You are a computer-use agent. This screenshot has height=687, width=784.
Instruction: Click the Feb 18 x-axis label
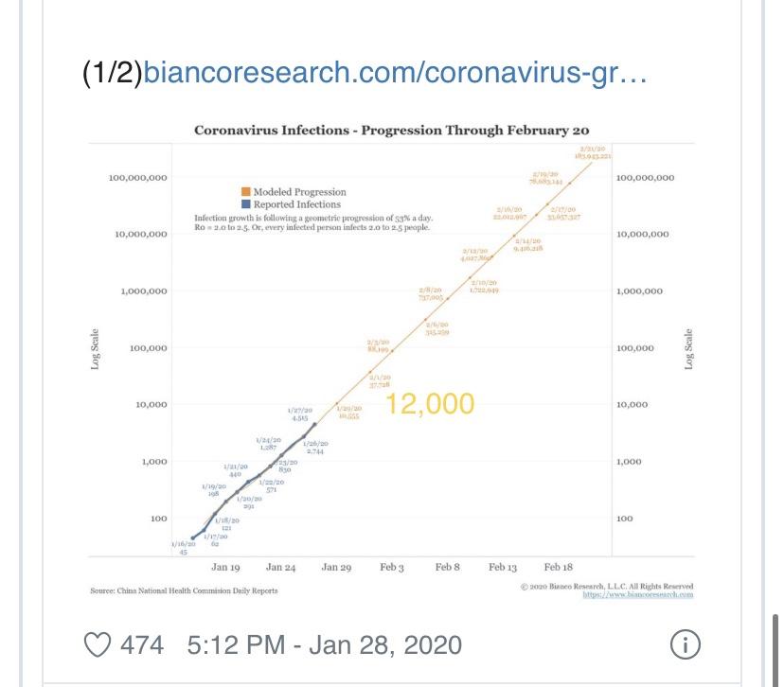click(559, 567)
